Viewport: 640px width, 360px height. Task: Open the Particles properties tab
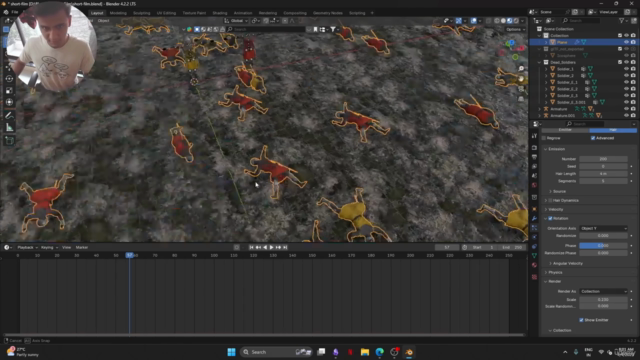click(534, 228)
